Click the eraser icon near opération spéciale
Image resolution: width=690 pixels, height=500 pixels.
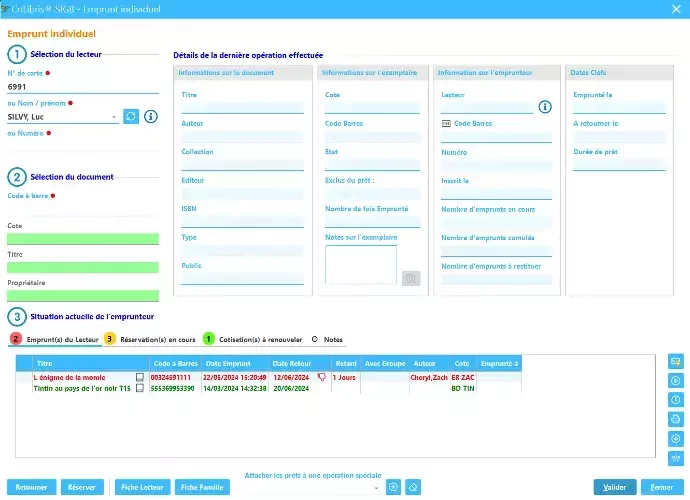414,487
